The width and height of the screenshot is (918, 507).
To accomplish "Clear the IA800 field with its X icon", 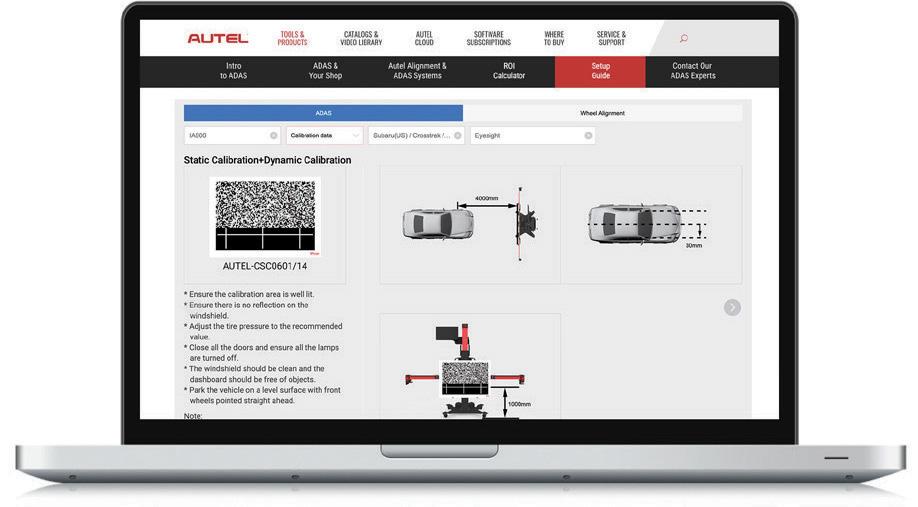I will [x=273, y=135].
